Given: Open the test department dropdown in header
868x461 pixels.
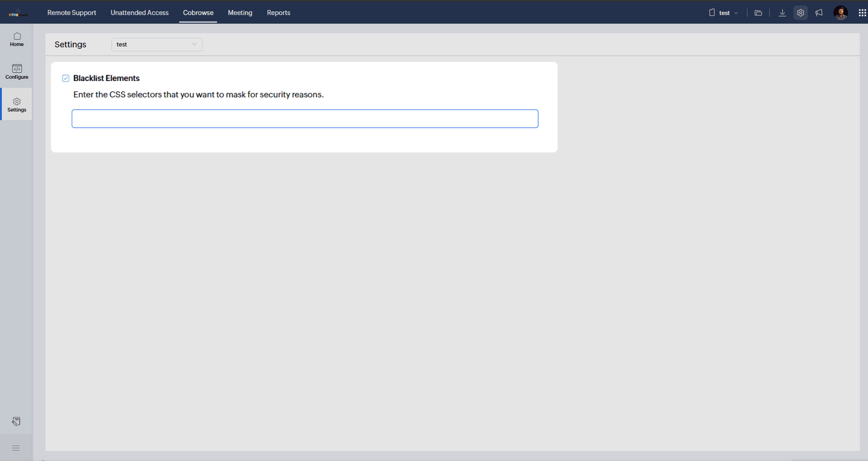Looking at the screenshot, I should (x=724, y=13).
